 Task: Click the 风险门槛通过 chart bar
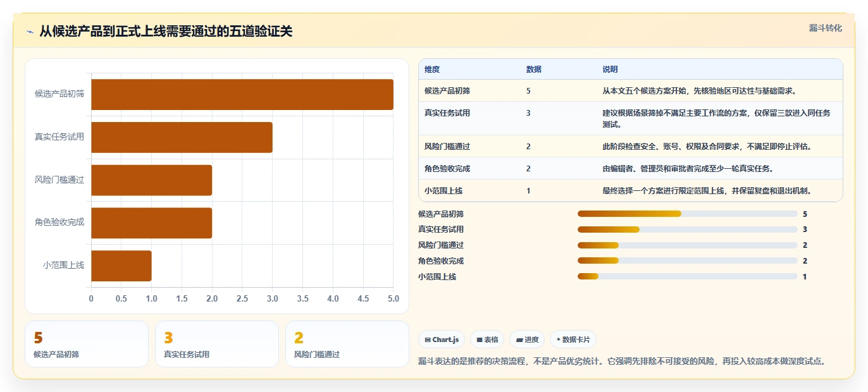tap(151, 180)
